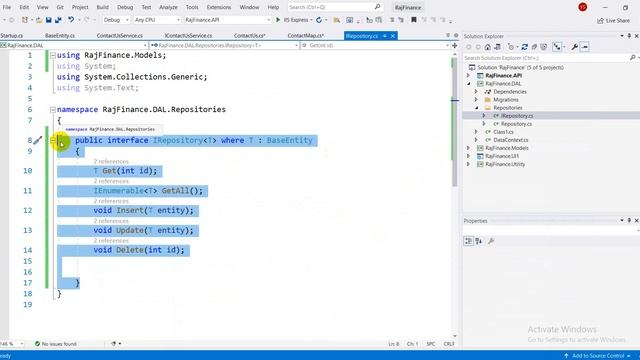Open the RajFinance.API startup project dropdown
The height and width of the screenshot is (360, 640).
227,20
